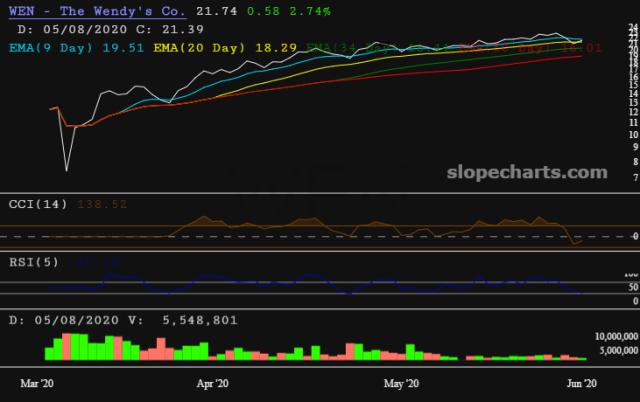Open the WEN - The Wendy's Co. title link
The width and height of the screenshot is (640, 402).
97,11
